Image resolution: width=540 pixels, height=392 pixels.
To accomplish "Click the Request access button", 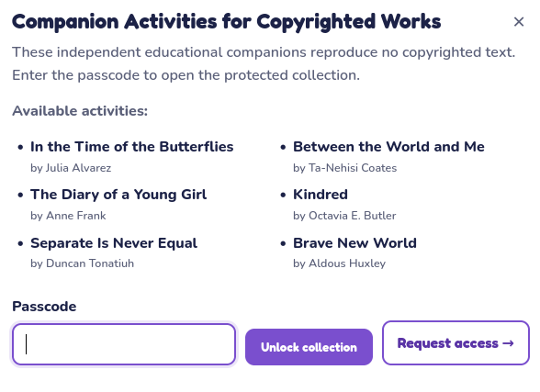I will coord(456,343).
